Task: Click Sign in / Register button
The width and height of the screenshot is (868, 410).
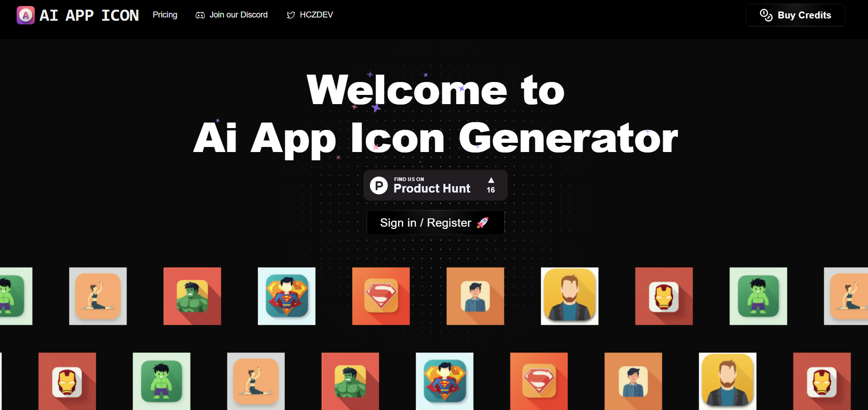Action: coord(435,223)
